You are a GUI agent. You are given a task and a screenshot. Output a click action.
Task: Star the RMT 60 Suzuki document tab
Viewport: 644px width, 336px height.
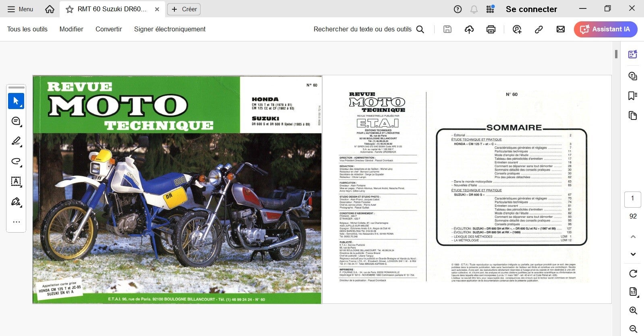click(x=70, y=9)
